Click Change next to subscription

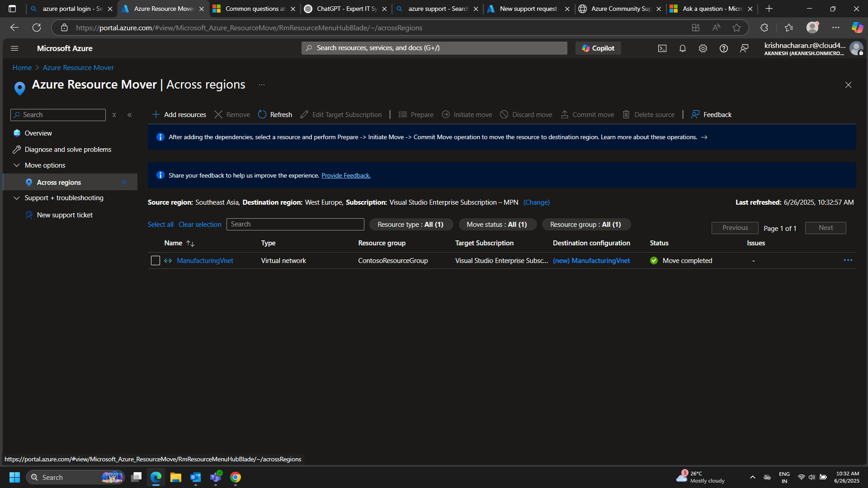(x=537, y=202)
